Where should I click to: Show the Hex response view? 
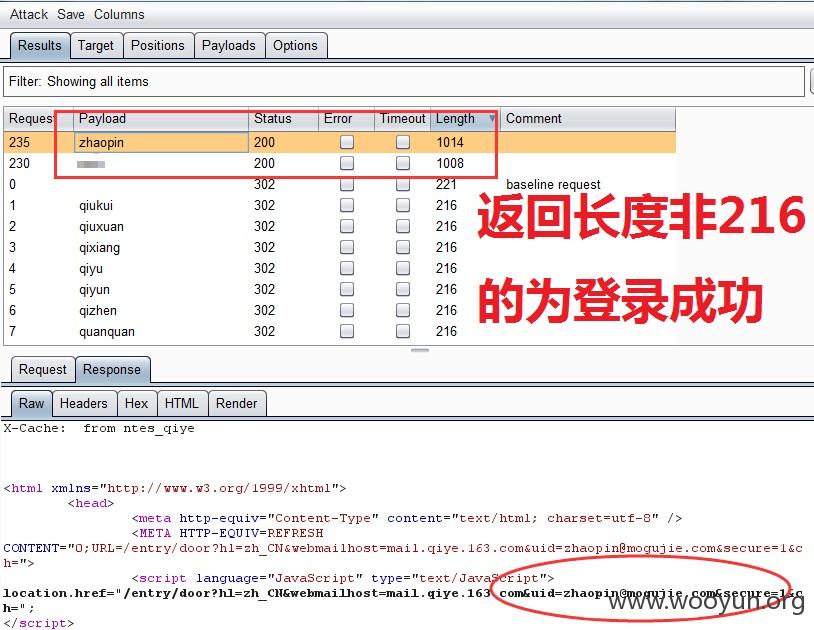tap(137, 403)
